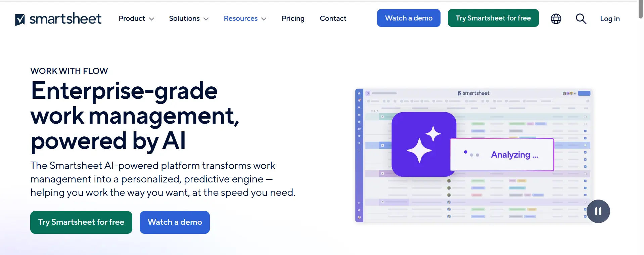
Task: Pause the hero animation
Action: pos(598,211)
